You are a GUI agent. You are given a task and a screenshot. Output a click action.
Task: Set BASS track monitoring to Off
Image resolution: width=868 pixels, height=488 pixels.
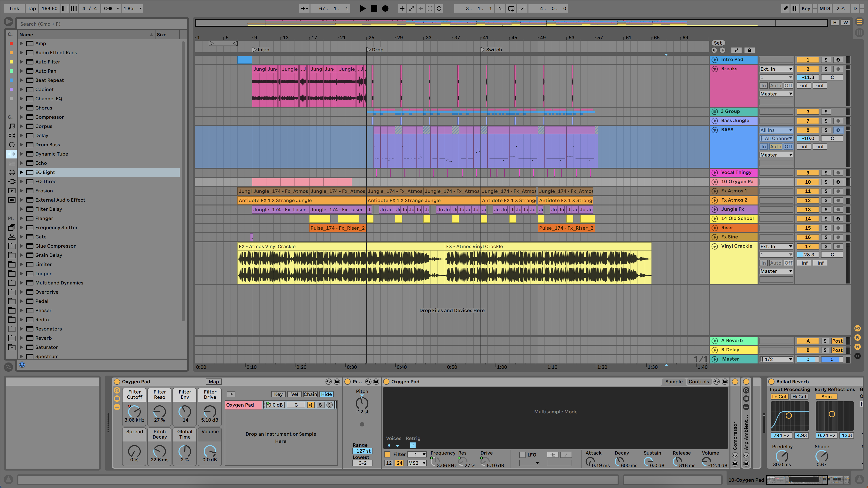[788, 146]
